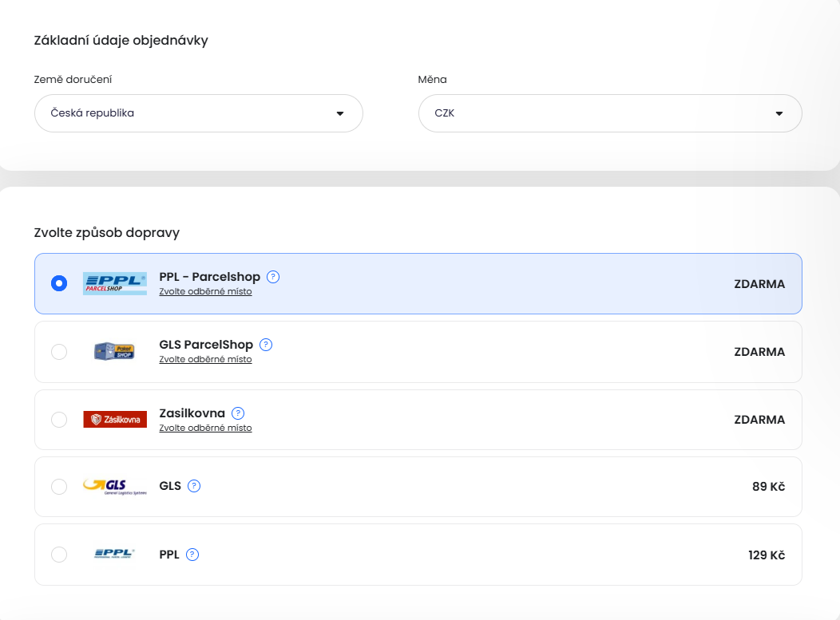840x620 pixels.
Task: Click the Základní údaje objednávky heading
Action: 121,41
